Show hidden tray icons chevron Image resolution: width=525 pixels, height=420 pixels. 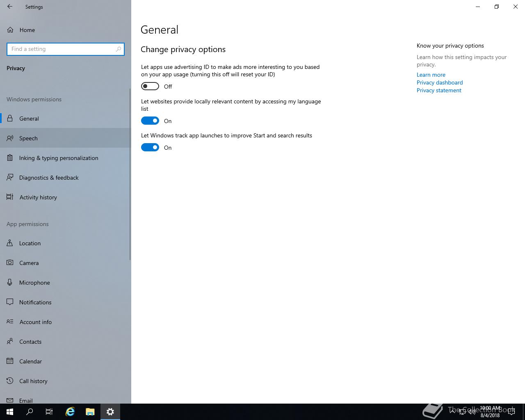click(x=452, y=412)
